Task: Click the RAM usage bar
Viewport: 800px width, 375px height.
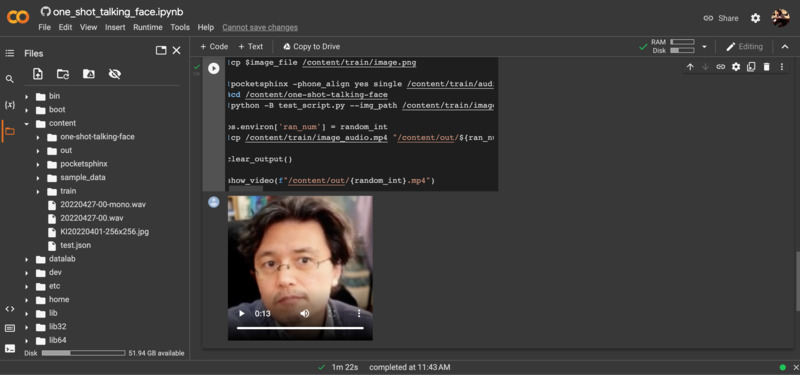Action: point(682,42)
